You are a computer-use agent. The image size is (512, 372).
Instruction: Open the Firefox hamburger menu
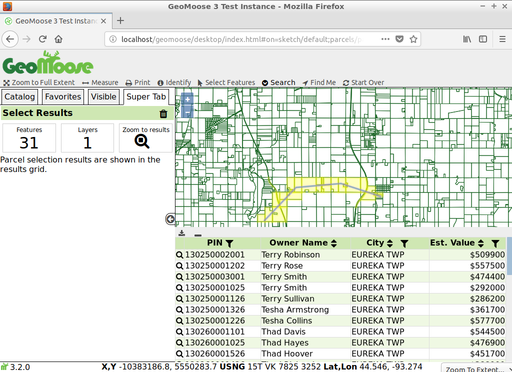(x=502, y=39)
